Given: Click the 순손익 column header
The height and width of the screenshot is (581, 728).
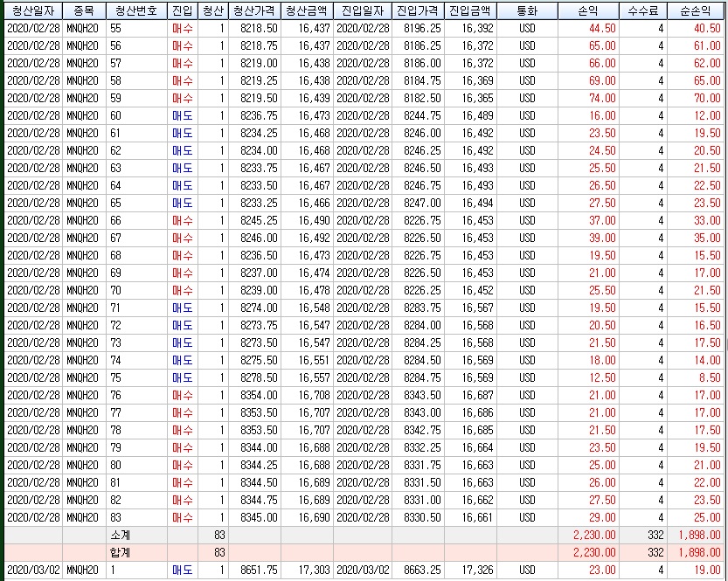Looking at the screenshot, I should 696,10.
